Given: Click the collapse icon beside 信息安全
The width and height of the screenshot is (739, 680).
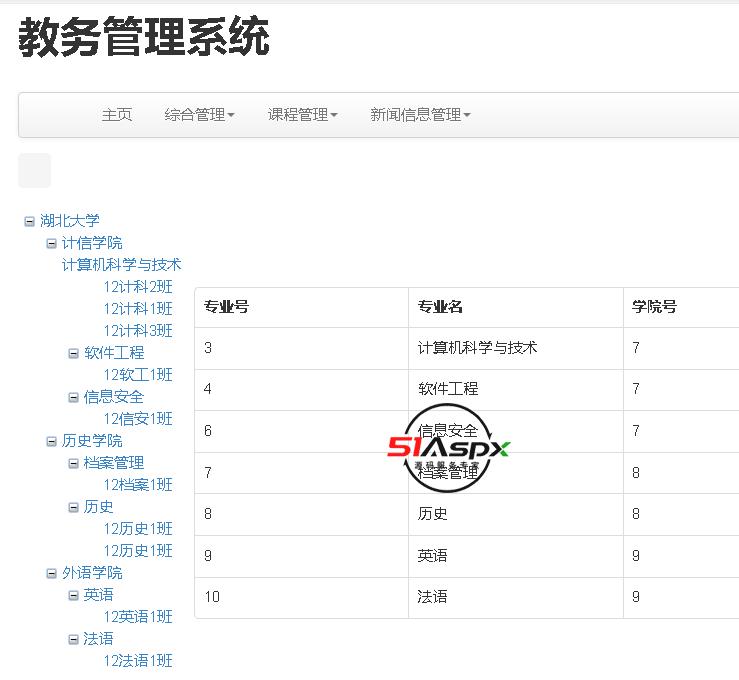Looking at the screenshot, I should tap(73, 397).
